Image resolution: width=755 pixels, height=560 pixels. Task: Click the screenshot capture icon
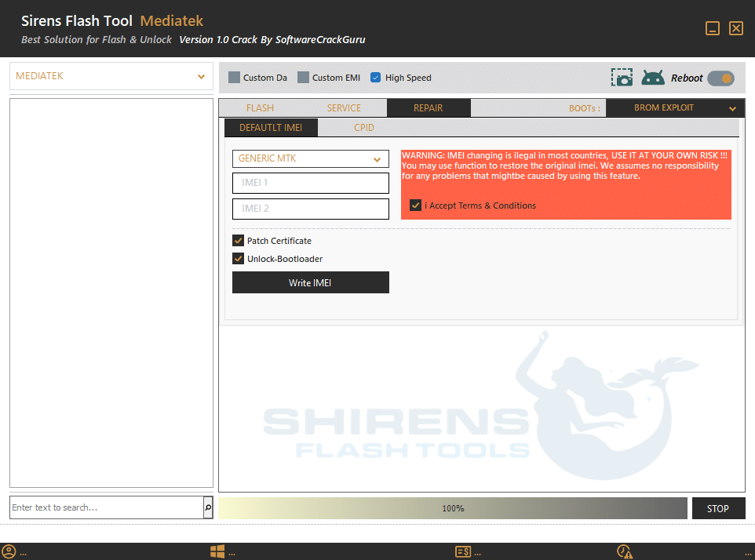pos(622,78)
